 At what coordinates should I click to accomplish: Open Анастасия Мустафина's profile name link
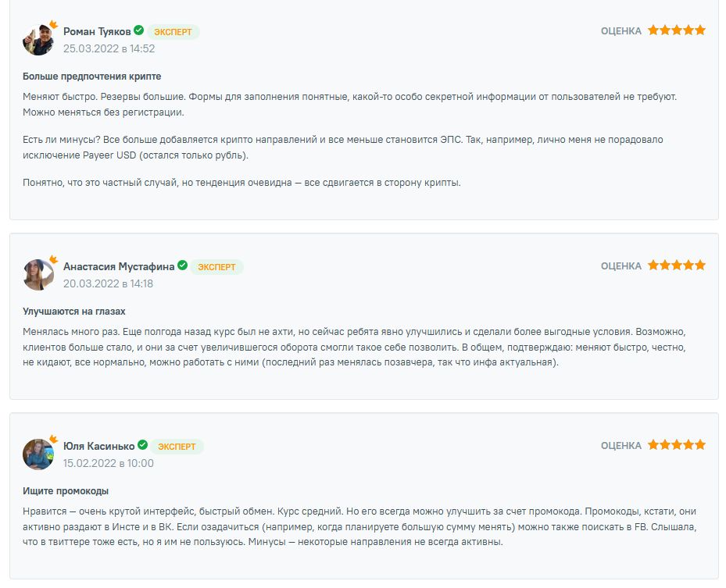point(119,266)
